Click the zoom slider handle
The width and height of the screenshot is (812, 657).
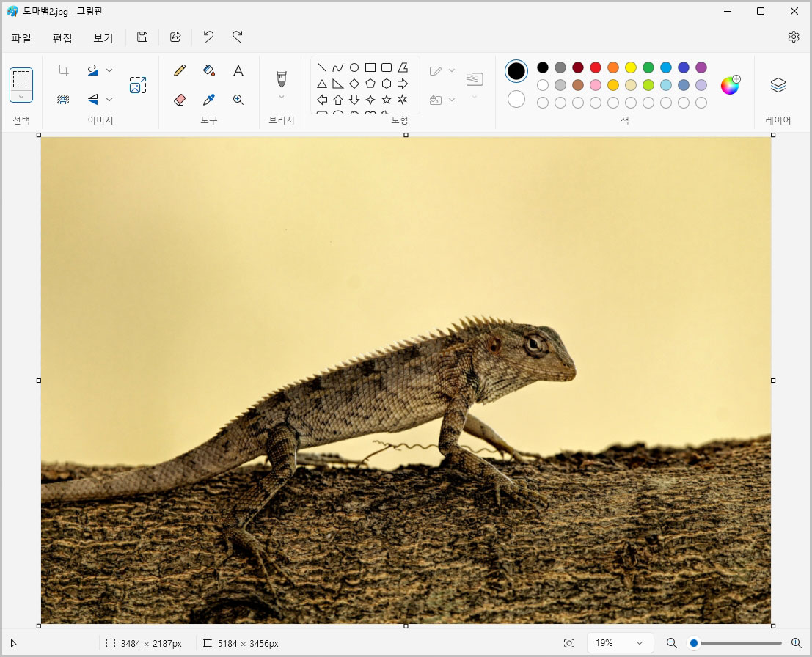pyautogui.click(x=694, y=643)
